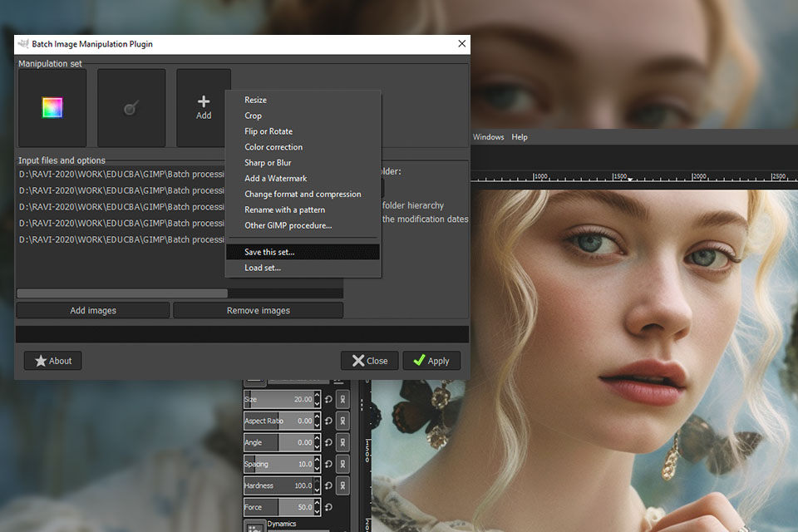Reset Hardness to default value
This screenshot has width=798, height=532.
coord(329,485)
